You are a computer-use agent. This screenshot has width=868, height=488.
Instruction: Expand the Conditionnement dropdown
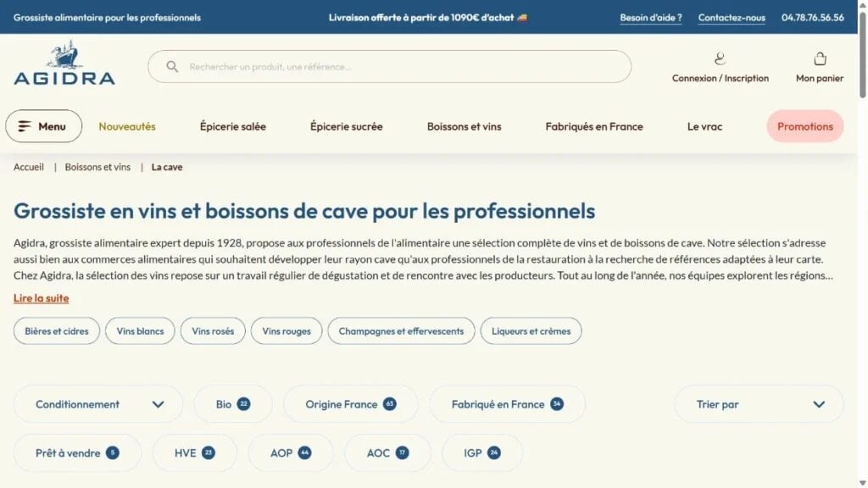tap(98, 404)
